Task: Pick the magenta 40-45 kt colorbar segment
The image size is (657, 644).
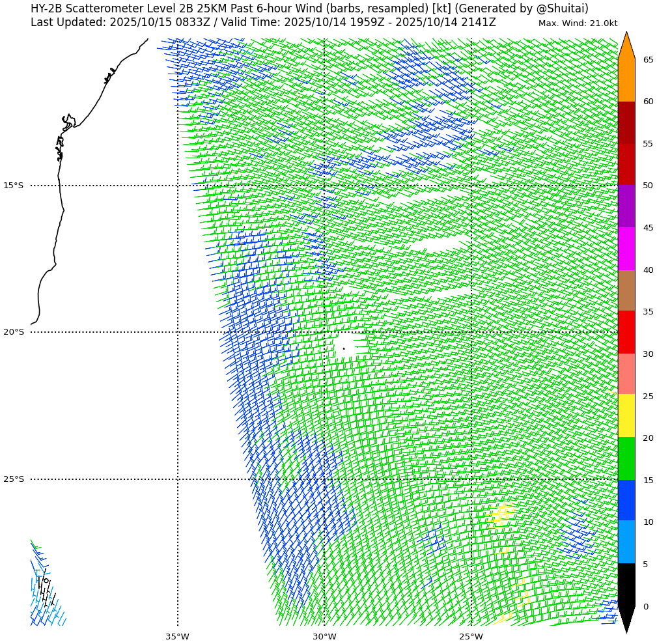Action: pos(626,248)
